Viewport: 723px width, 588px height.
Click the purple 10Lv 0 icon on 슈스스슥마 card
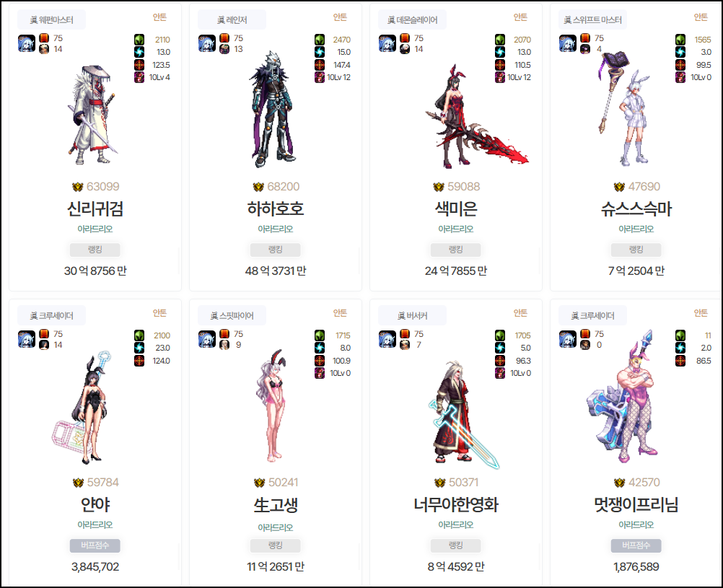click(680, 77)
